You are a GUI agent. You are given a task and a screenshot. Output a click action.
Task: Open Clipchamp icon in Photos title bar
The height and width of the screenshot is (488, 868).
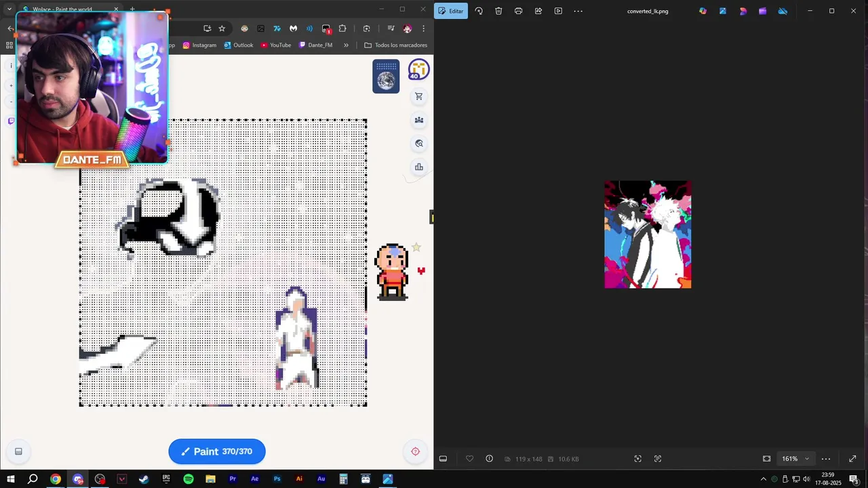763,11
